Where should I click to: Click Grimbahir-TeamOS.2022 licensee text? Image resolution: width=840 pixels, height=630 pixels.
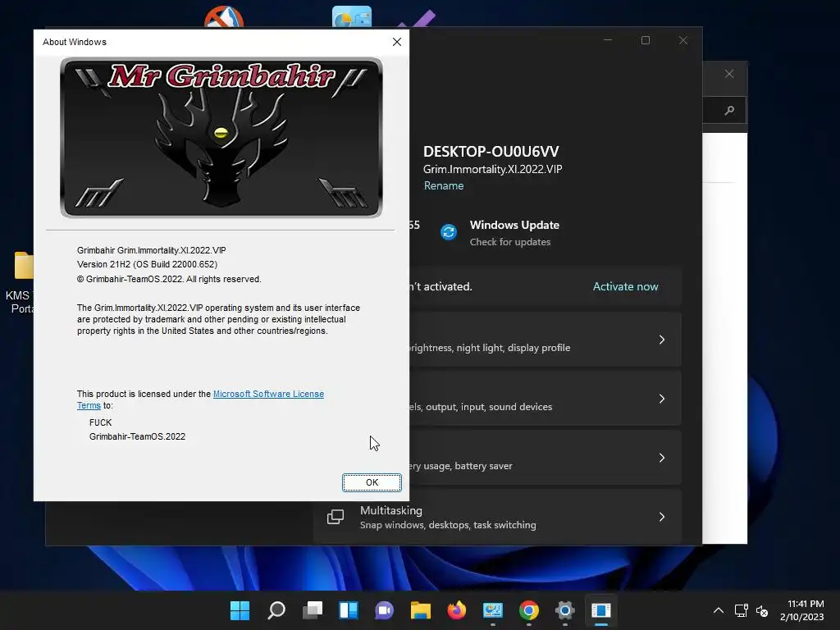[137, 436]
